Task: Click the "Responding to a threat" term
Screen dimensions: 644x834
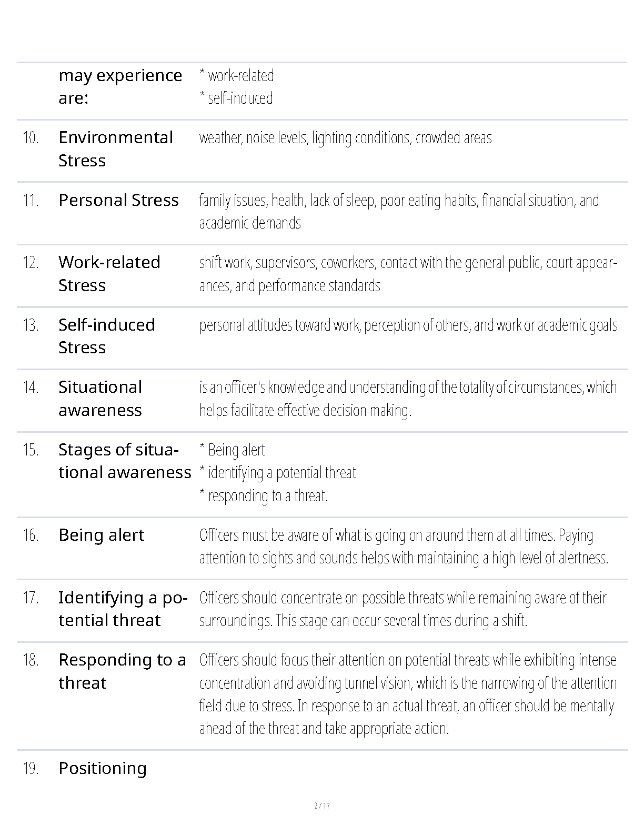Action: (122, 671)
